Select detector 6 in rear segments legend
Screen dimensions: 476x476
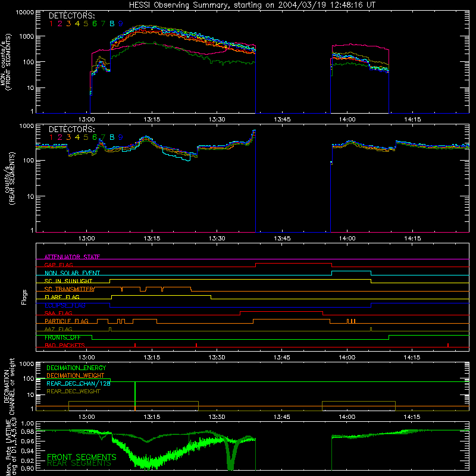(95, 137)
